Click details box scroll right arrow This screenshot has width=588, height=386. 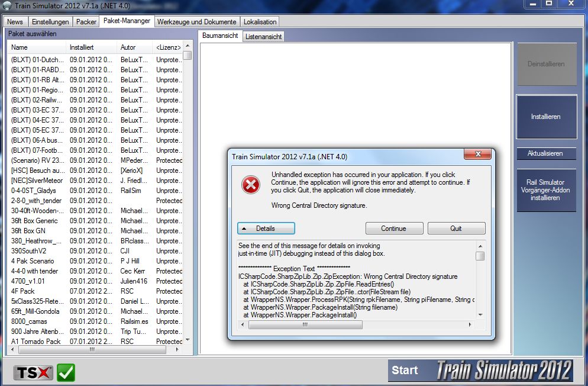(470, 325)
